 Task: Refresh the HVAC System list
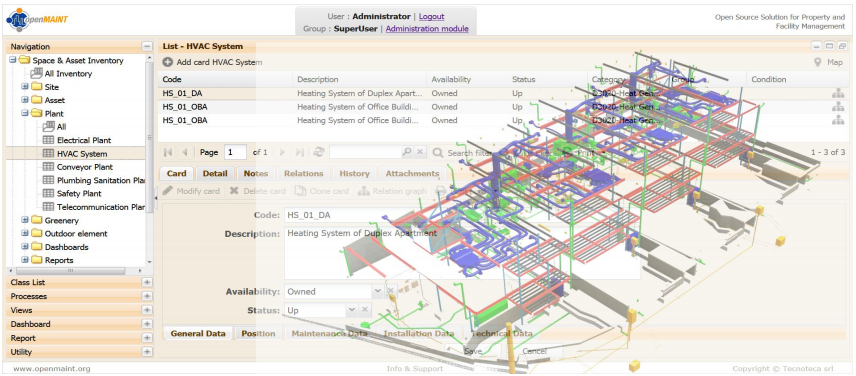click(319, 152)
